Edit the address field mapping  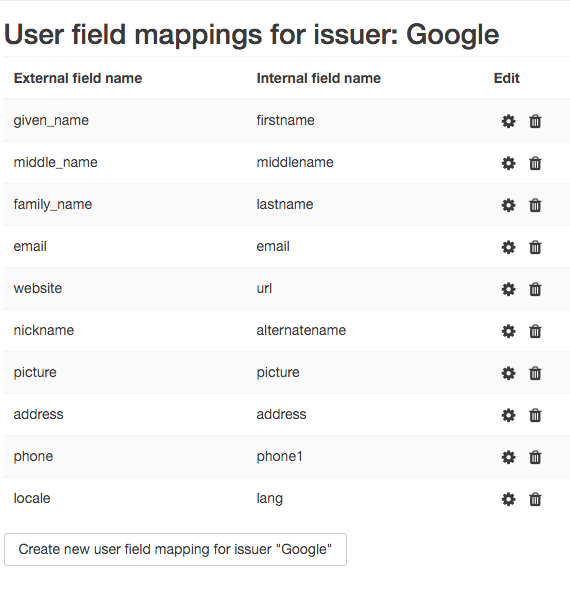pos(508,415)
